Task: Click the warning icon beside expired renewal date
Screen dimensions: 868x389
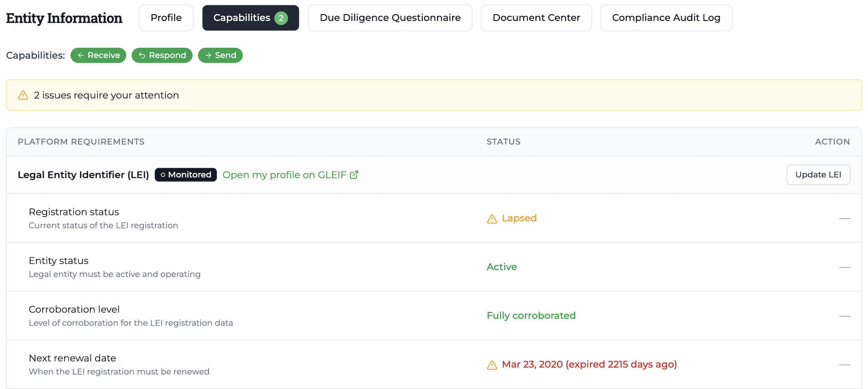Action: click(x=492, y=365)
